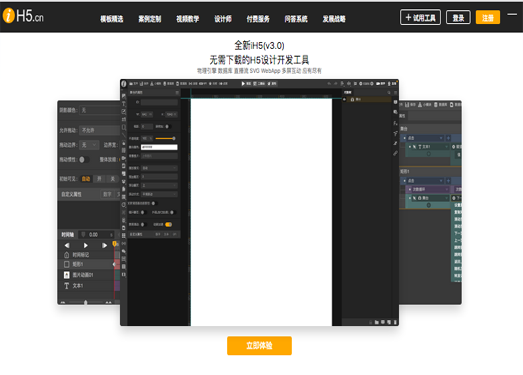Select 自动 for 初始可见

[x=86, y=179]
